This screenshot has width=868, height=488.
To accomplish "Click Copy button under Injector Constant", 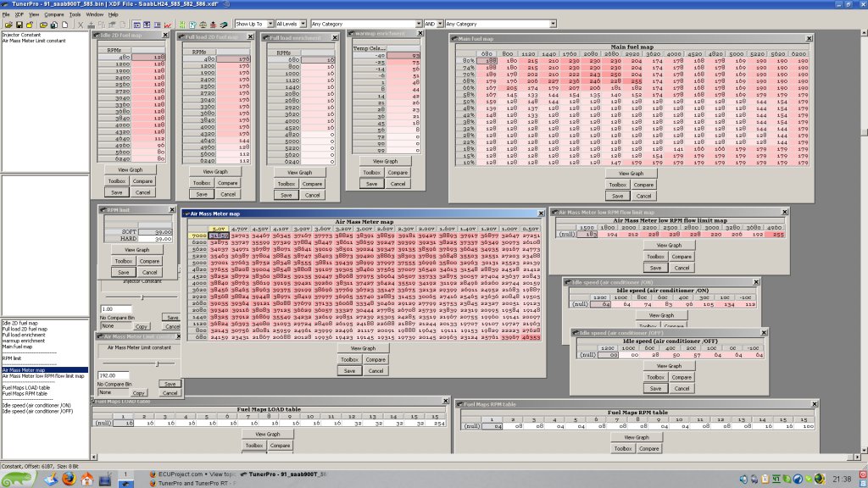I will pyautogui.click(x=142, y=326).
